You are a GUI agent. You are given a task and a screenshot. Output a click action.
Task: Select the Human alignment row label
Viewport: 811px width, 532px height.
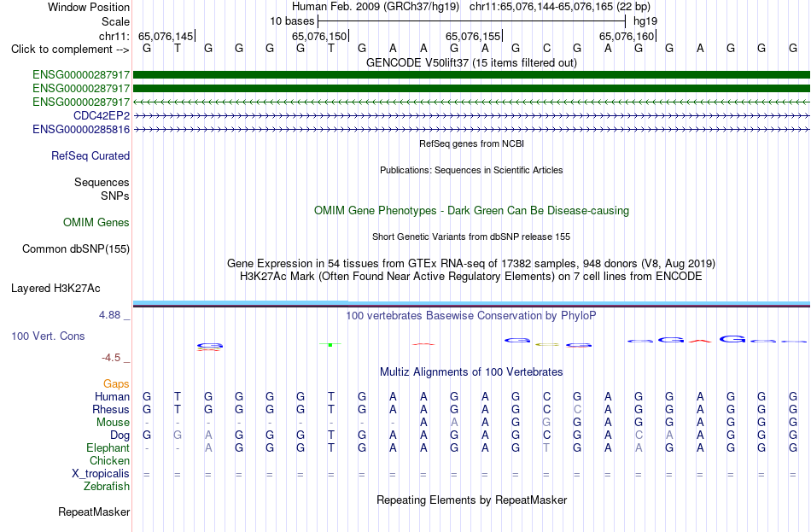112,396
